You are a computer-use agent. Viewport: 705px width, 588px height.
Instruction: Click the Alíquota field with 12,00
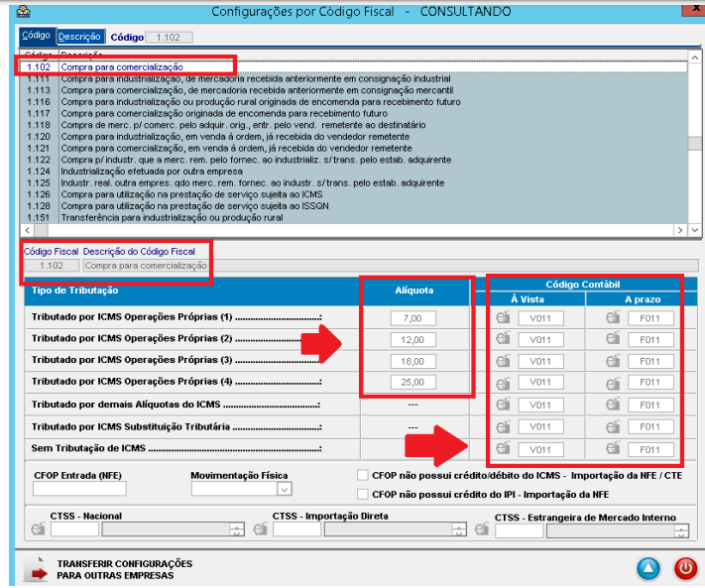[x=412, y=340]
